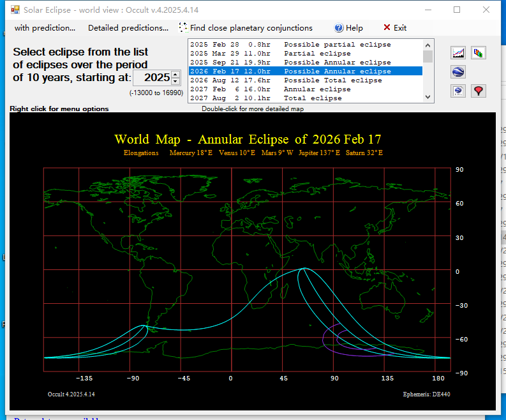The height and width of the screenshot is (420, 506).
Task: Open the 'with prediction...' menu
Action: coord(45,28)
